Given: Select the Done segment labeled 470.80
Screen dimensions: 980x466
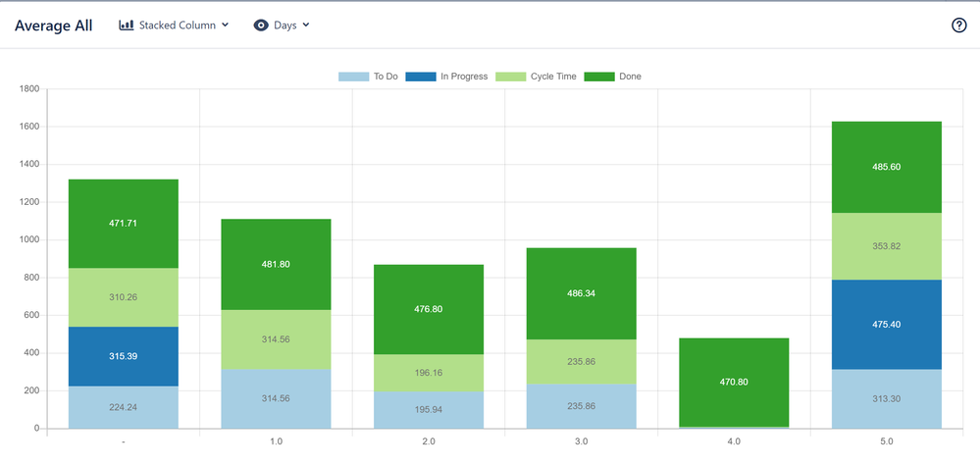Looking at the screenshot, I should [x=734, y=383].
